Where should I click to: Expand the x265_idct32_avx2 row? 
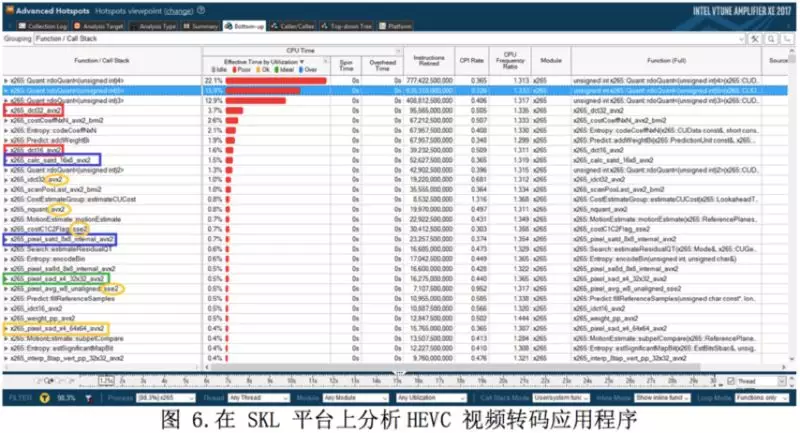pos(6,180)
